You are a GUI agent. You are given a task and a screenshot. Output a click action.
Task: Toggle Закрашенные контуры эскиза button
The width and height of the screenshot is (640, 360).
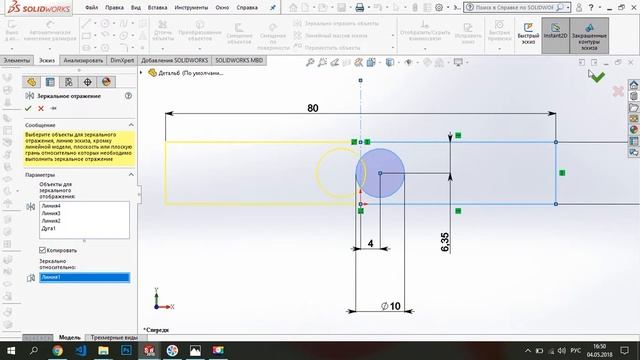click(589, 36)
